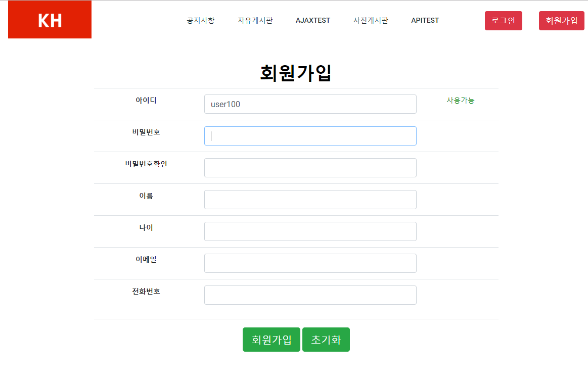588x382 pixels.
Task: Click the red 로그인 button
Action: (503, 21)
